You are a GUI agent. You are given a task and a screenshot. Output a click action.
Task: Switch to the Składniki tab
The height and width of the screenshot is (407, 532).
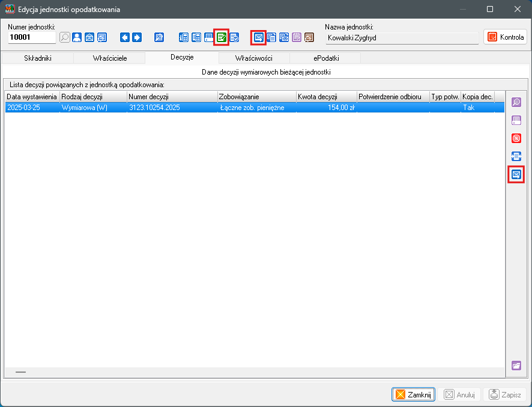pyautogui.click(x=38, y=58)
